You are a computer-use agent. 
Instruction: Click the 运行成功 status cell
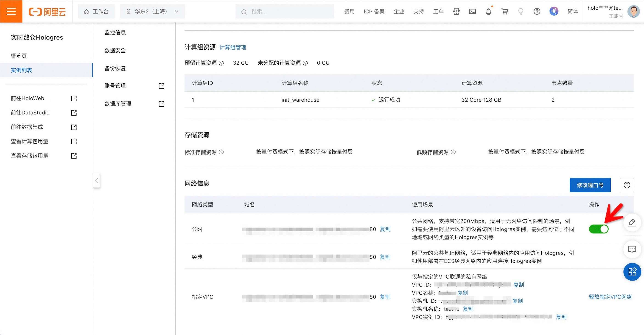386,100
